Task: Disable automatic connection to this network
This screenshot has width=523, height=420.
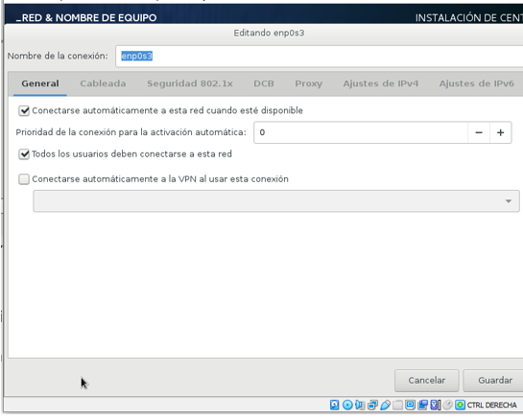Action: [x=24, y=110]
